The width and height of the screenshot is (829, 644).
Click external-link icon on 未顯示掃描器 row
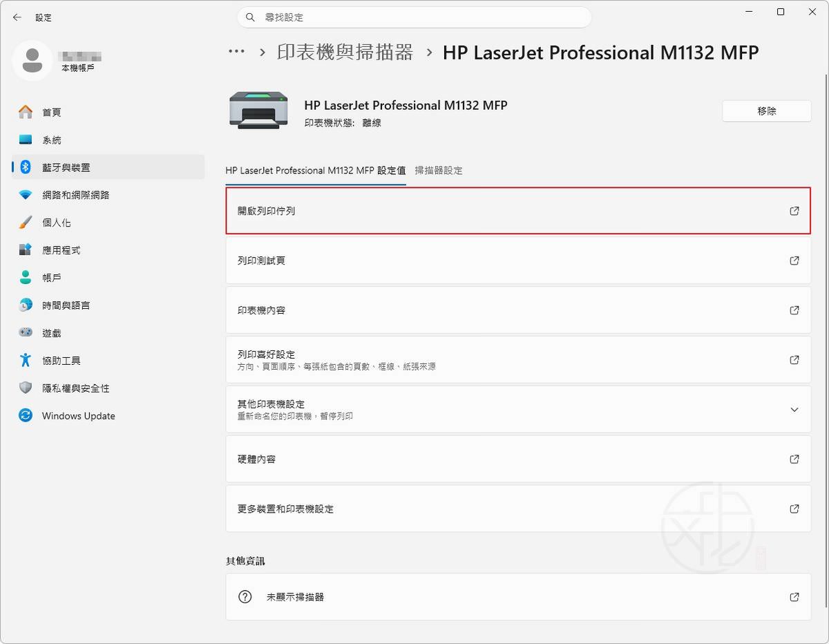pyautogui.click(x=794, y=596)
